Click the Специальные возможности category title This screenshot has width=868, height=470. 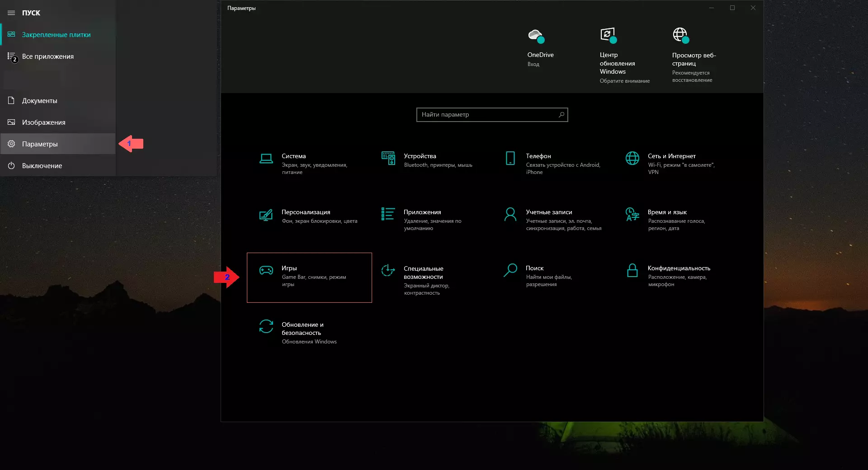point(424,273)
